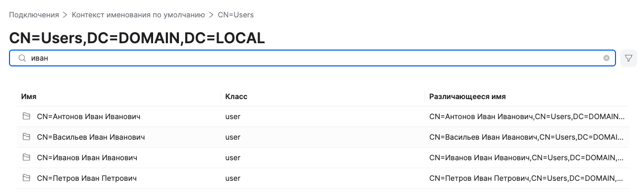644x194 pixels.
Task: Sort by the Класс column header
Action: coord(236,96)
